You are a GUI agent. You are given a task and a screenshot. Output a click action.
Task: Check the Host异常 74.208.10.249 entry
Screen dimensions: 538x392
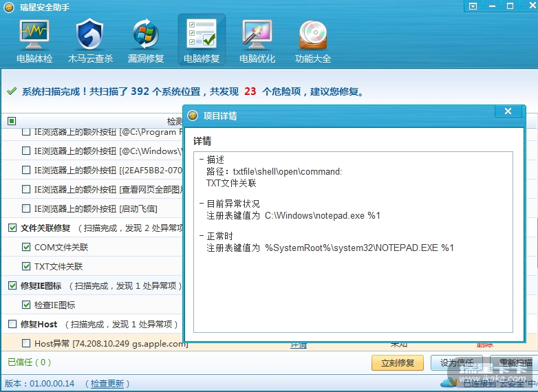[26, 343]
